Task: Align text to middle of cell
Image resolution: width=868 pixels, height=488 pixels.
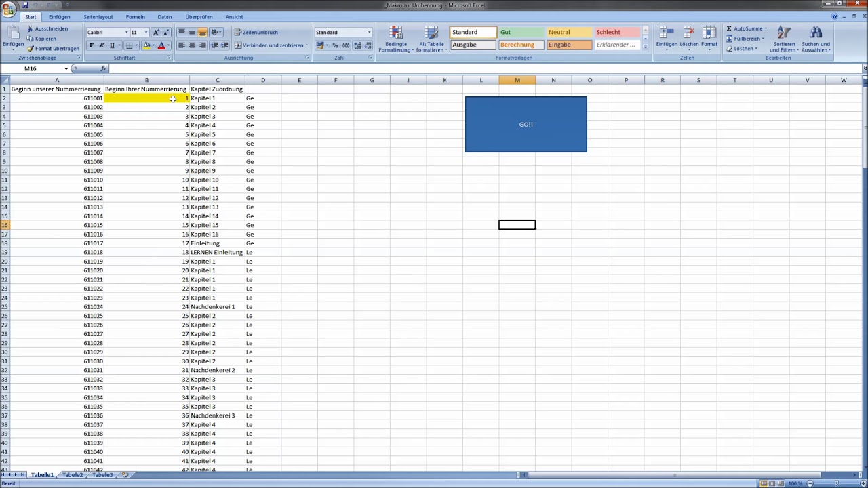Action: [192, 33]
